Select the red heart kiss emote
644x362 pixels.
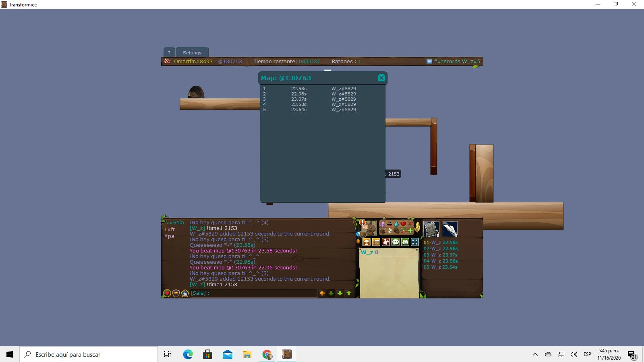(403, 224)
